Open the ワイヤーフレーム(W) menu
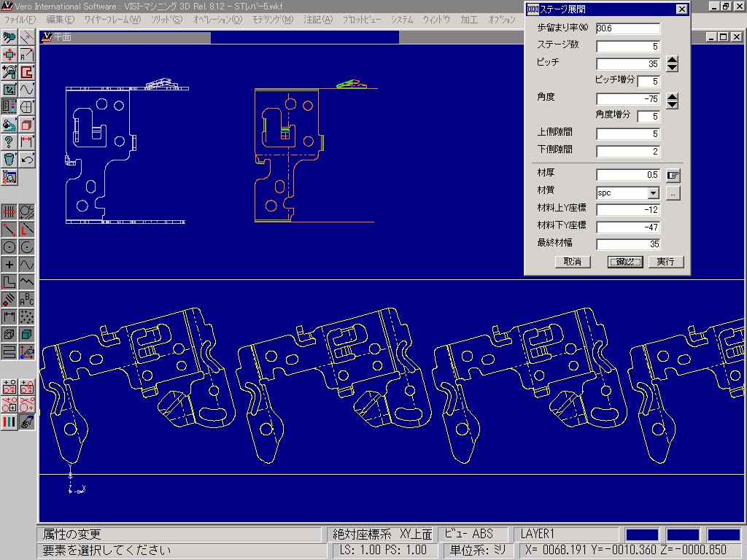Viewport: 747px width, 560px height. click(112, 20)
